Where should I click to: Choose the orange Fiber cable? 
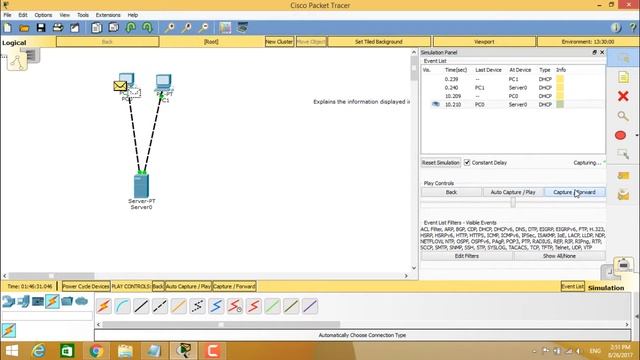point(179,306)
